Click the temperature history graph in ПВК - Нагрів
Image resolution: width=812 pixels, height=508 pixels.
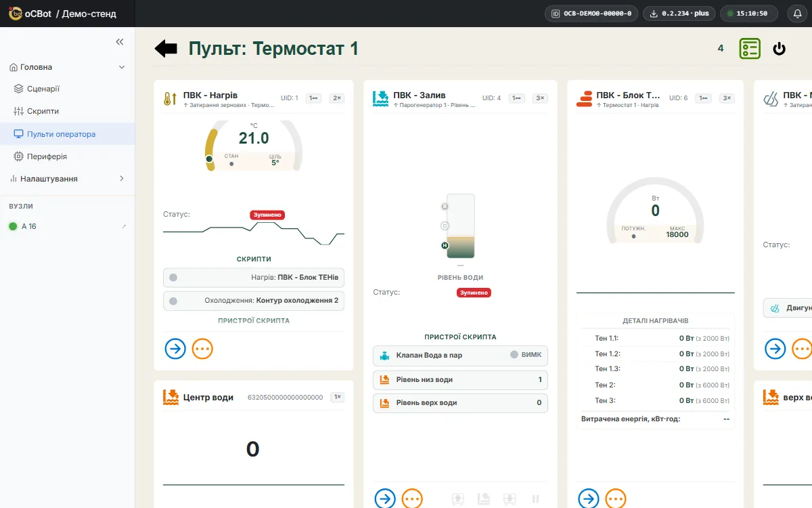tap(254, 233)
